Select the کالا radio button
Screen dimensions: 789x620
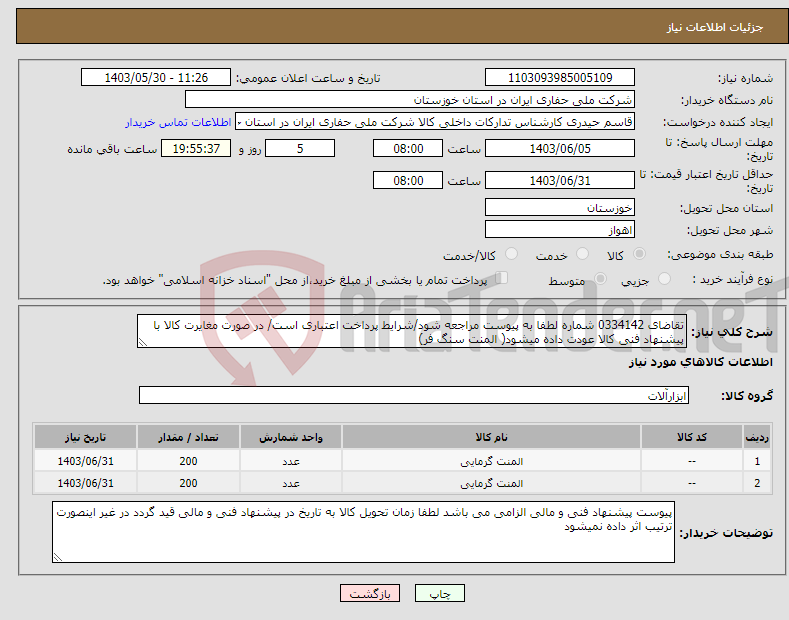click(x=639, y=254)
